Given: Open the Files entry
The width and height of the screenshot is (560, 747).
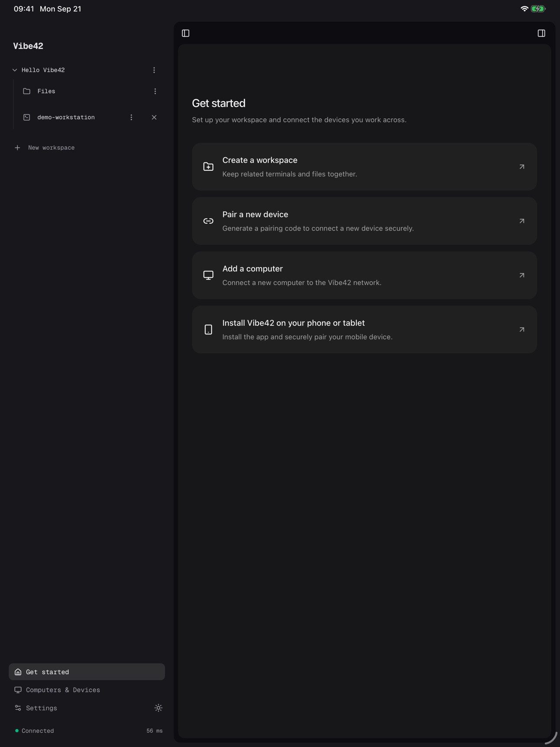Looking at the screenshot, I should (46, 91).
